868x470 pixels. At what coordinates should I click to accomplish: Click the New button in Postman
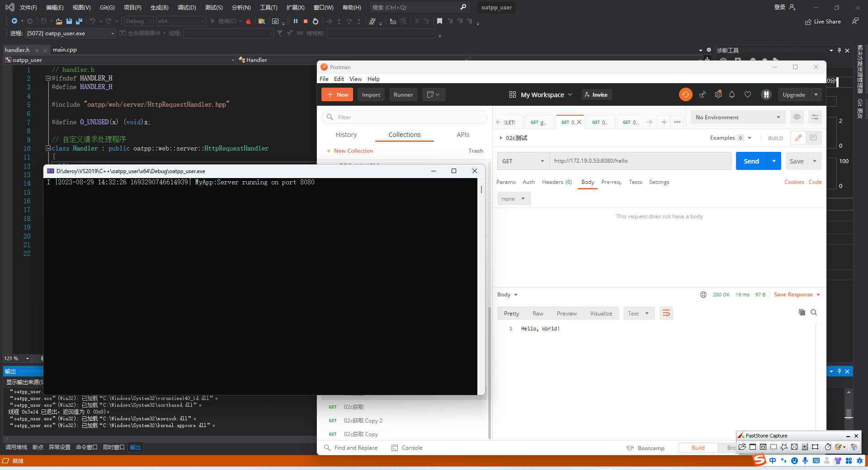point(337,94)
